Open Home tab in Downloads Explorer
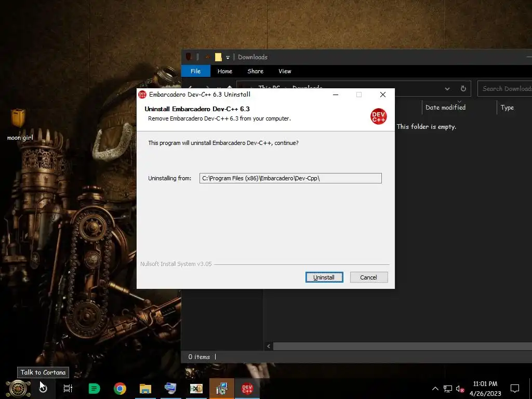 click(224, 71)
